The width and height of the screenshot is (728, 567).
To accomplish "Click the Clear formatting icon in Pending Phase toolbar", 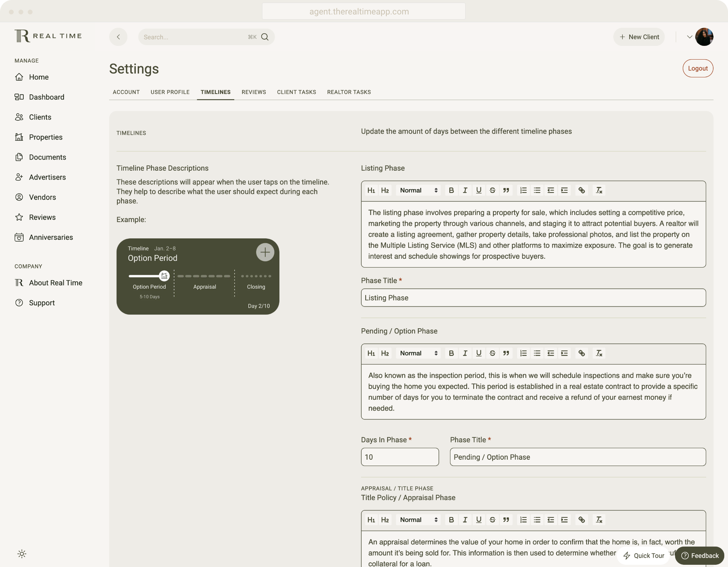I will coord(599,353).
